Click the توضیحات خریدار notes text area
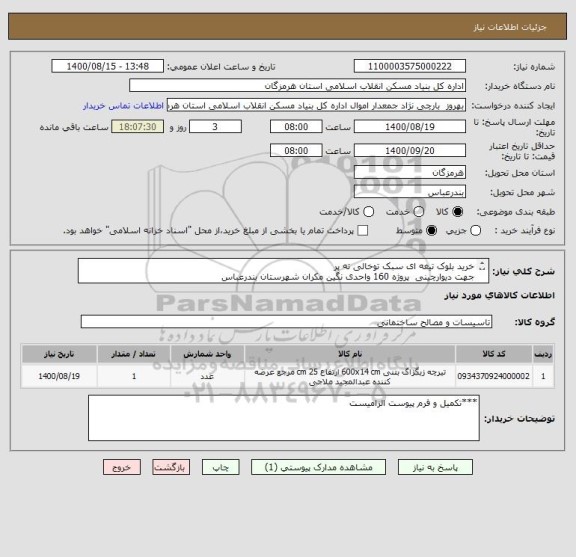This screenshot has height=557, width=576. coord(284,418)
